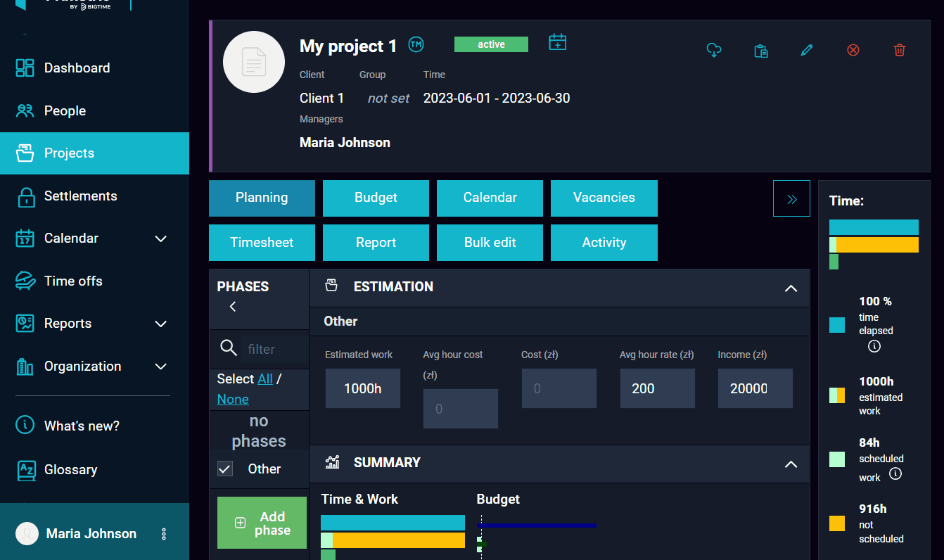Click the calendar plus icon beside active badge
This screenshot has width=944, height=560.
[x=558, y=42]
